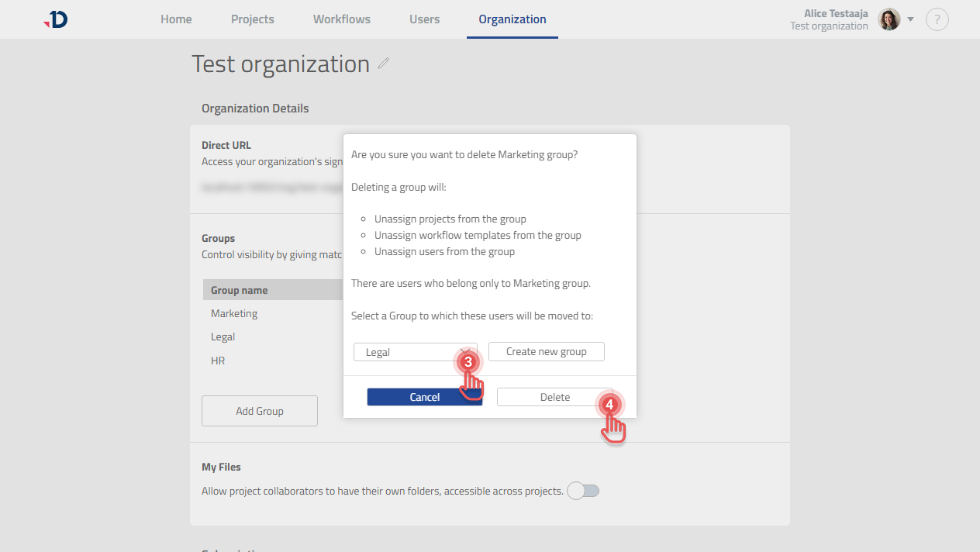Select the Marketing group row
This screenshot has width=980, height=552.
click(234, 313)
